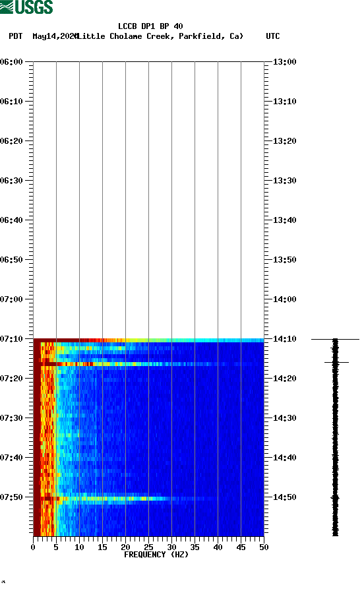Image resolution: width=364 pixels, height=589 pixels.
Task: Click the 07:20 PDT time label
Action: [x=11, y=379]
